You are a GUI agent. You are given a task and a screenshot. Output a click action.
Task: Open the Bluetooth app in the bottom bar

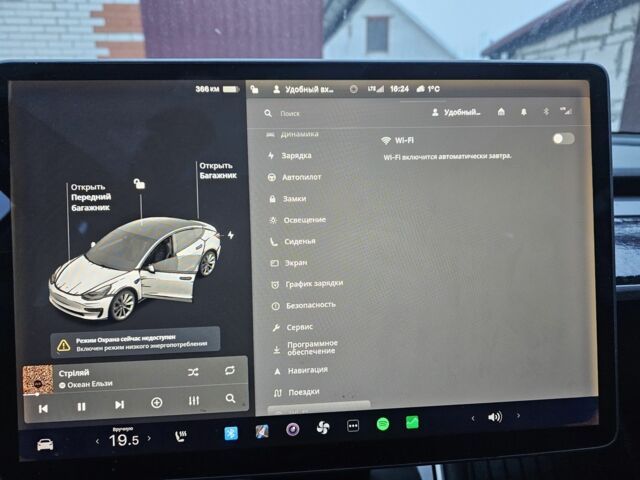coord(231,432)
